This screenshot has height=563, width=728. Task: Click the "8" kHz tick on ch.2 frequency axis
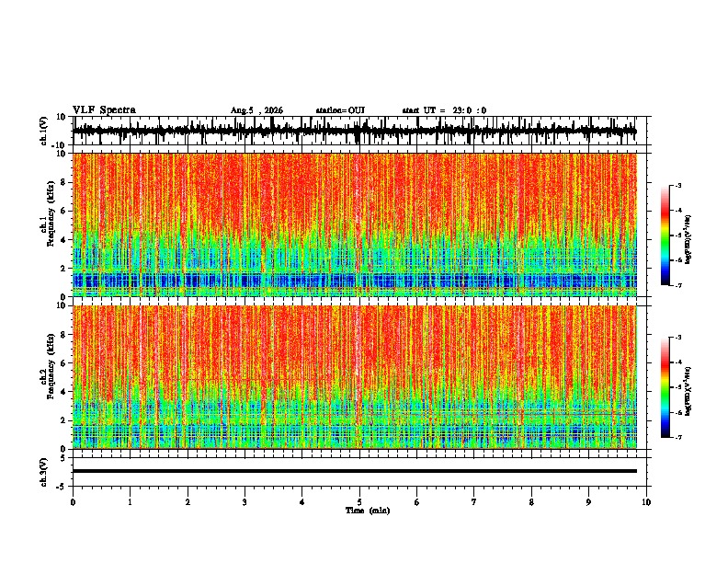(x=63, y=335)
